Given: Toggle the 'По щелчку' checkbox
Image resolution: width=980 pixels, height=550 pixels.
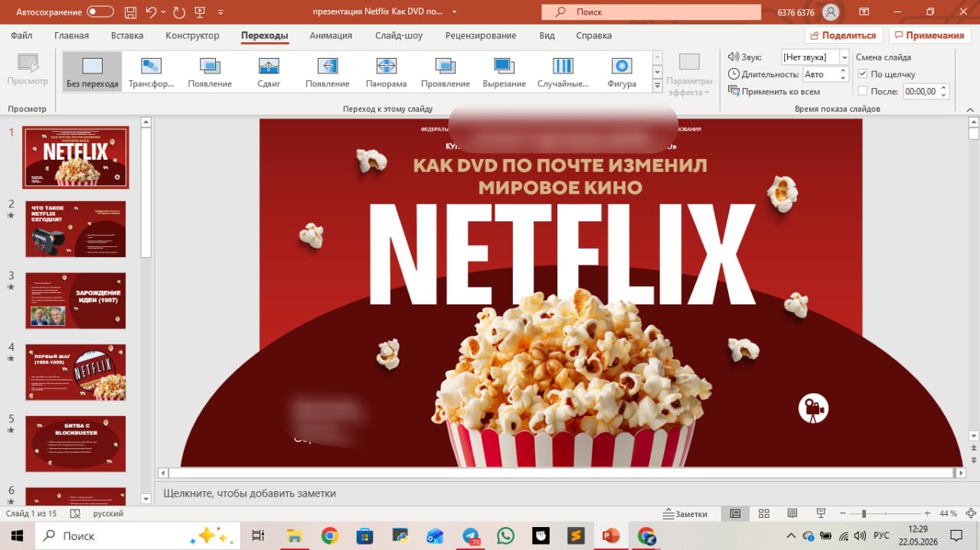Looking at the screenshot, I should coord(863,74).
